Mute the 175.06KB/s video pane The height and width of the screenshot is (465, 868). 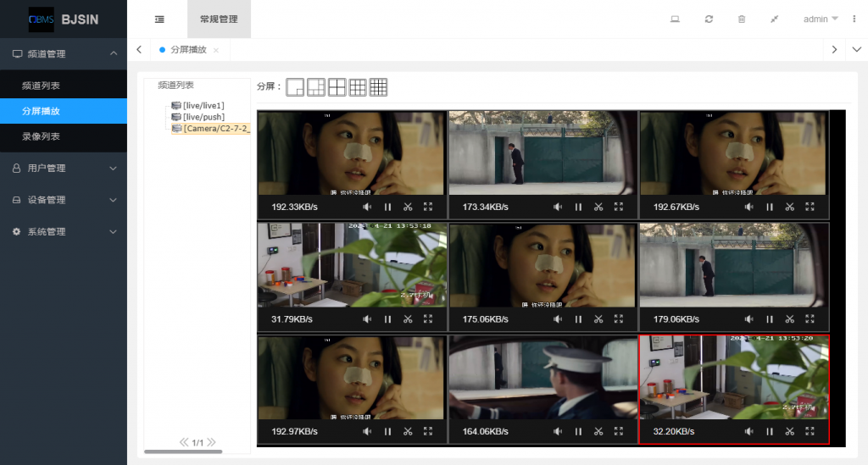(x=558, y=319)
